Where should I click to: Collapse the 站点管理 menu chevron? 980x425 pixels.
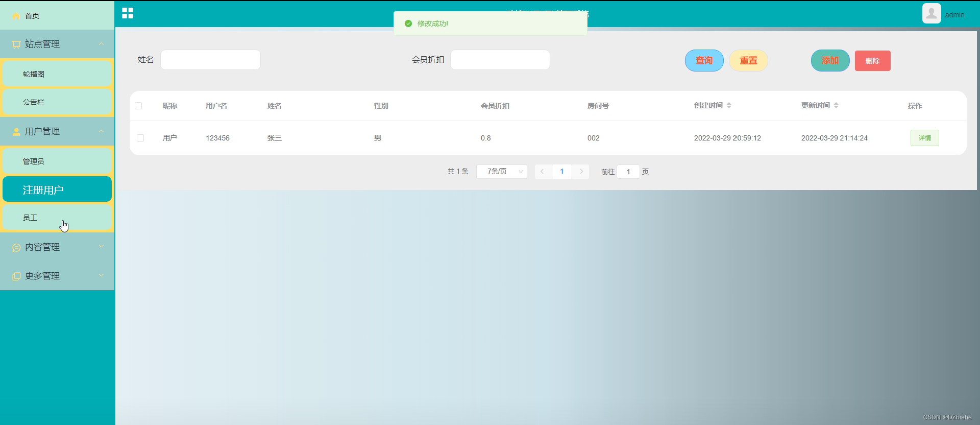pos(101,44)
